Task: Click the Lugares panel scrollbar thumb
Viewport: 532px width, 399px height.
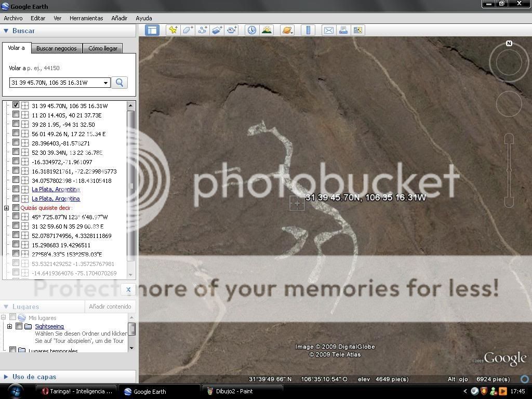Action: coord(131,329)
